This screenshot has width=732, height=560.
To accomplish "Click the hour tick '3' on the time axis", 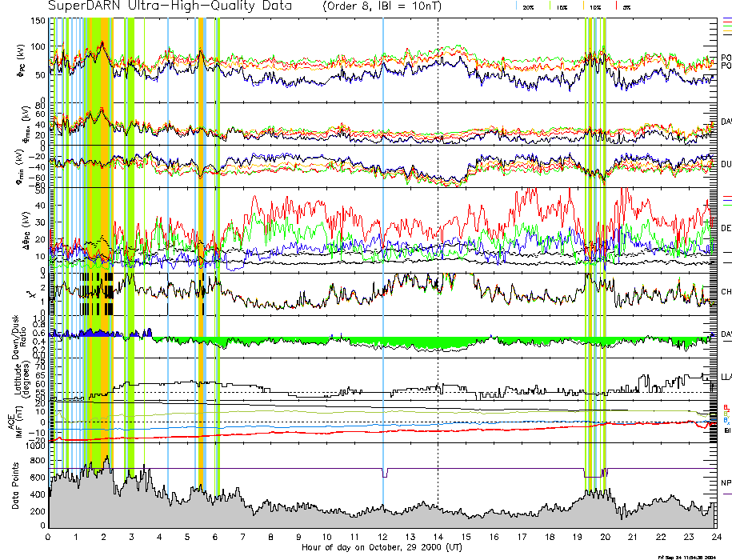I will point(132,537).
